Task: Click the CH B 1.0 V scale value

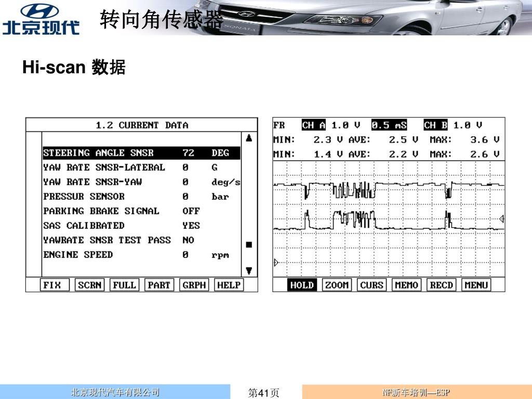Action: (x=468, y=125)
